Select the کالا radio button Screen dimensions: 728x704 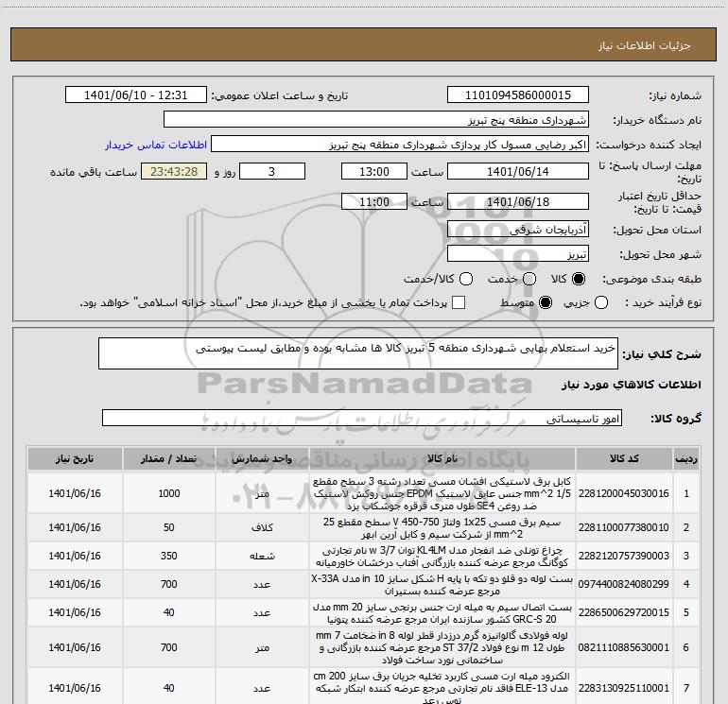(x=579, y=279)
